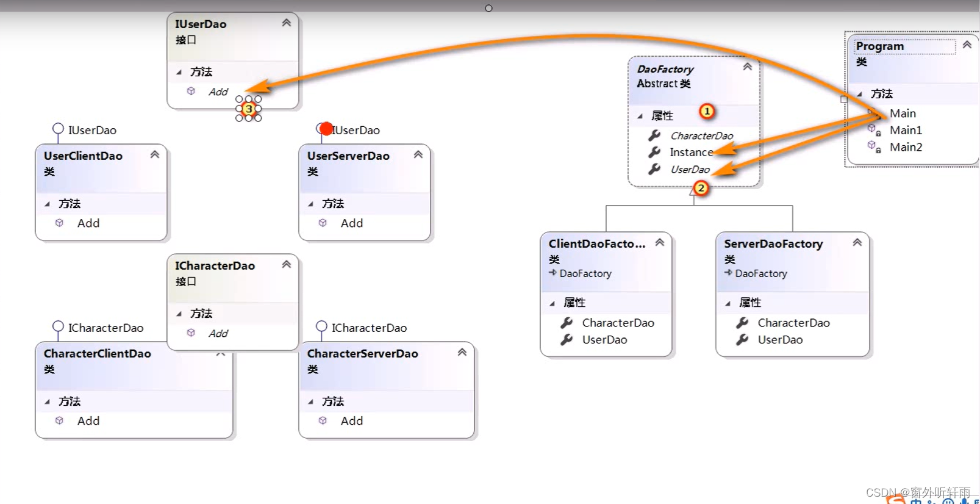The width and height of the screenshot is (980, 504).
Task: Click the method icon in CharacterServerDao's Add row
Action: pos(323,420)
